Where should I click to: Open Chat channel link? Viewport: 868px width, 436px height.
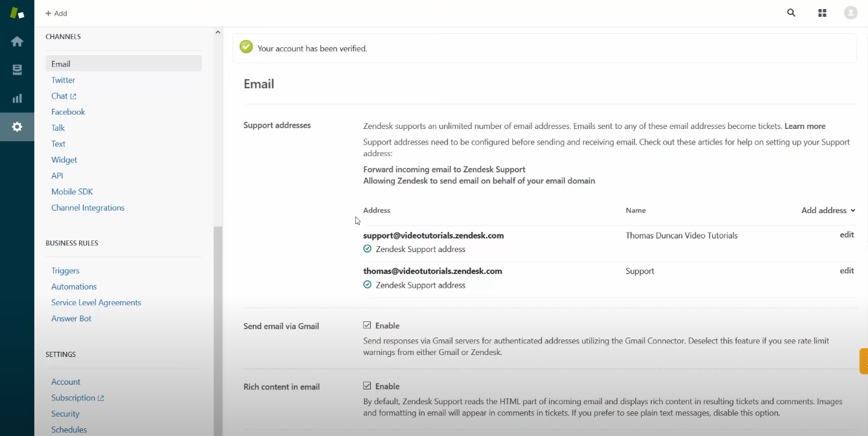tap(59, 96)
